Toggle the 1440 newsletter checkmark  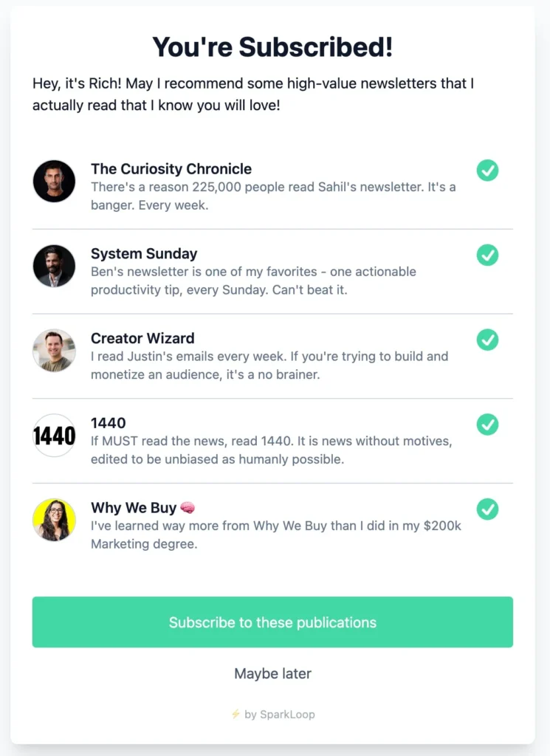click(x=487, y=425)
